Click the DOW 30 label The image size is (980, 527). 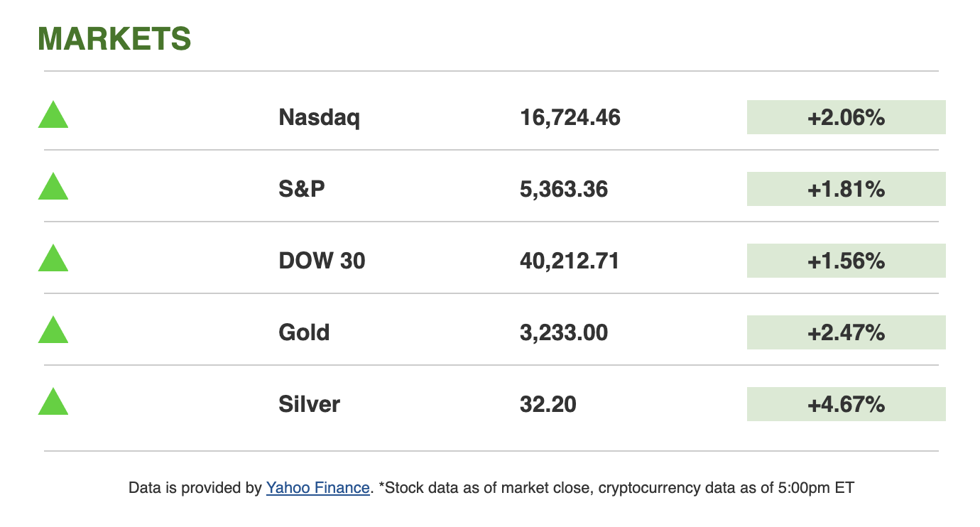[x=322, y=261]
